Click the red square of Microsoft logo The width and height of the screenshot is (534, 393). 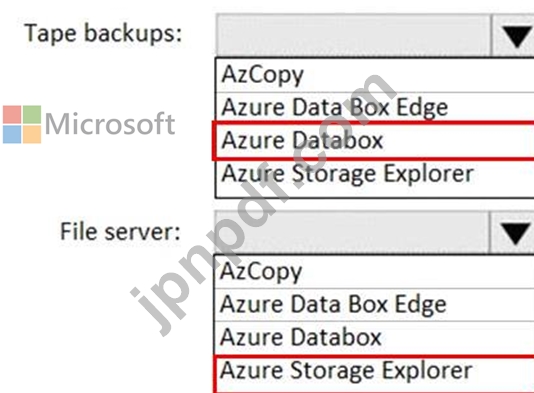click(x=12, y=114)
